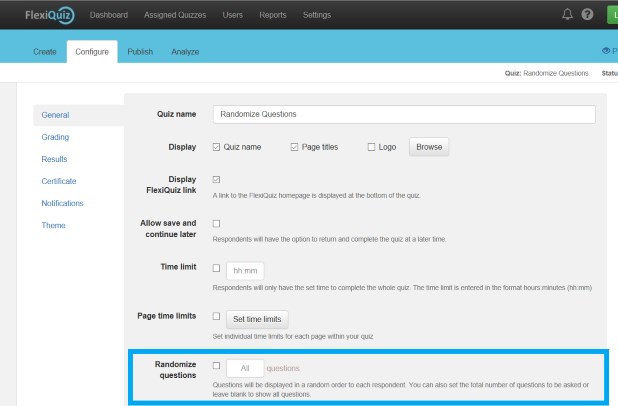
Task: Open the help question mark icon
Action: 587,15
